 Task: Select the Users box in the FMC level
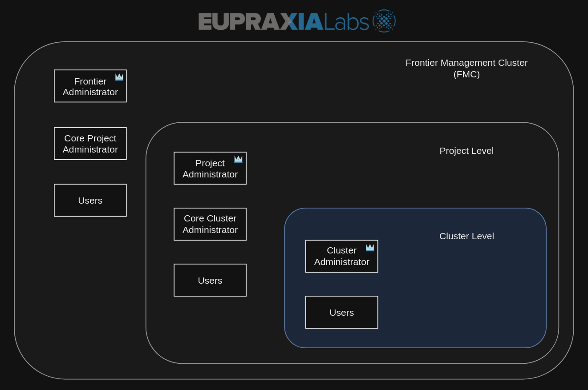coord(90,201)
